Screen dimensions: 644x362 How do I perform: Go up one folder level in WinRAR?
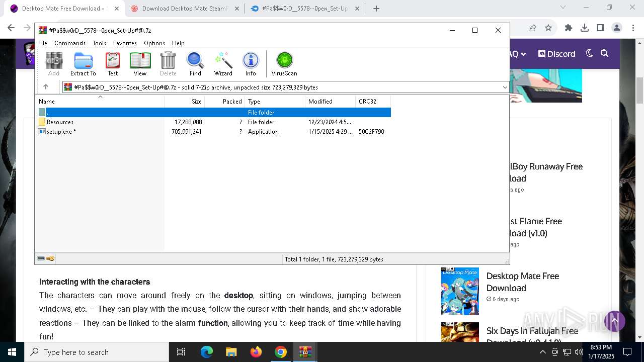coord(45,87)
